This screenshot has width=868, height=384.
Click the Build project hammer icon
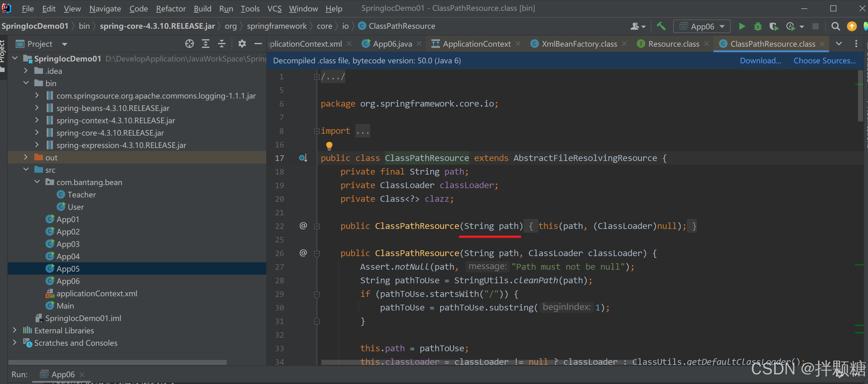[661, 26]
